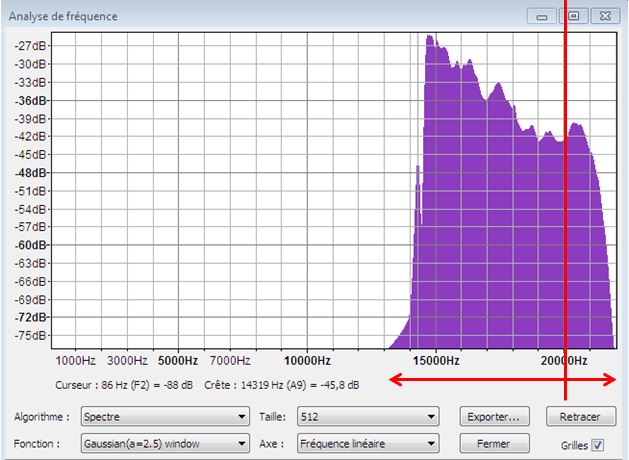
Task: Expand the Fonction dropdown with Gaussian window
Action: (165, 443)
